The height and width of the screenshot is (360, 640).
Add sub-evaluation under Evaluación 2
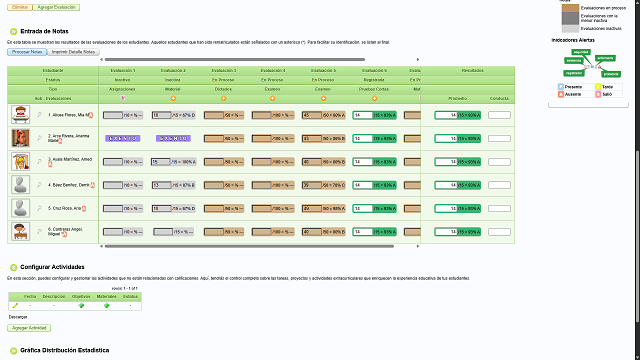click(x=173, y=98)
